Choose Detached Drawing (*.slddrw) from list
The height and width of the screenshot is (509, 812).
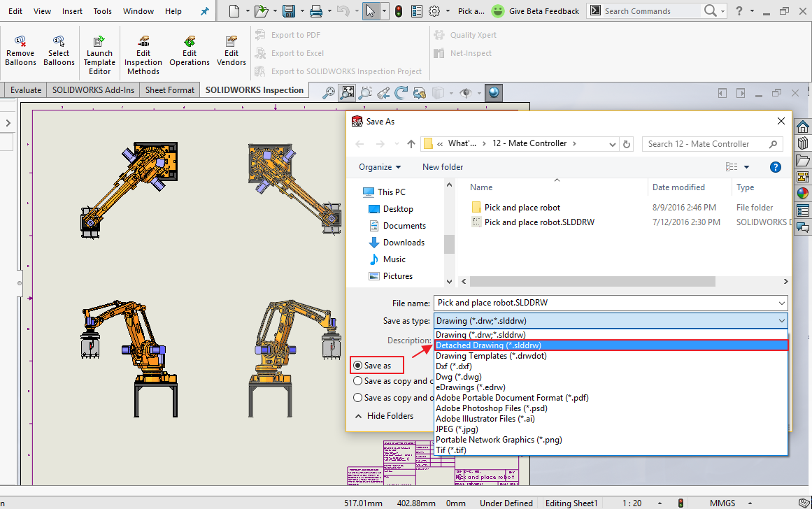tap(611, 345)
